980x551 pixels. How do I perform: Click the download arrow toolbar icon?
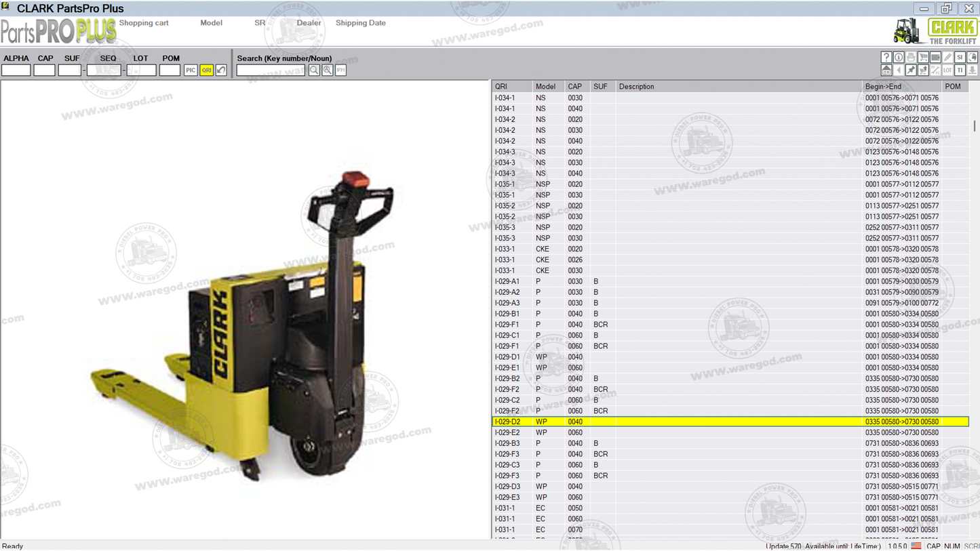click(x=973, y=70)
